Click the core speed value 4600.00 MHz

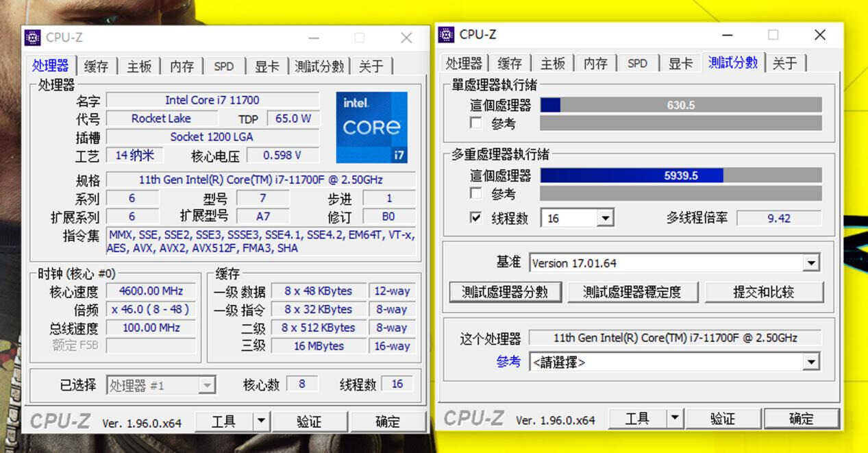point(150,291)
